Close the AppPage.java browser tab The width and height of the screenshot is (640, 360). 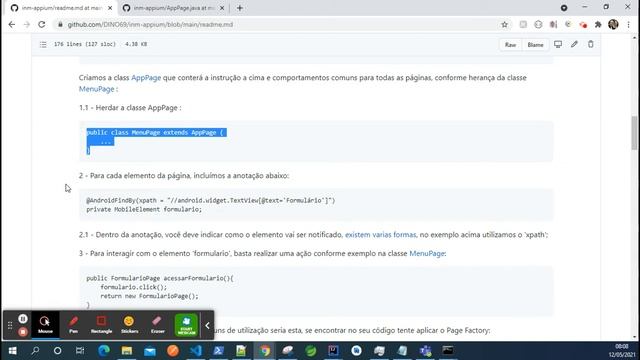click(222, 8)
